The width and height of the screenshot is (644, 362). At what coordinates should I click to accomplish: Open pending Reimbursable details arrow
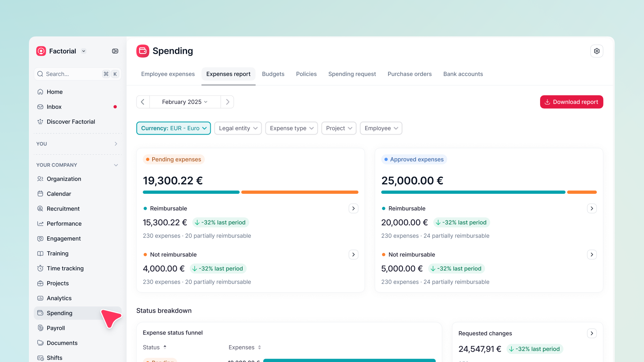(x=353, y=208)
